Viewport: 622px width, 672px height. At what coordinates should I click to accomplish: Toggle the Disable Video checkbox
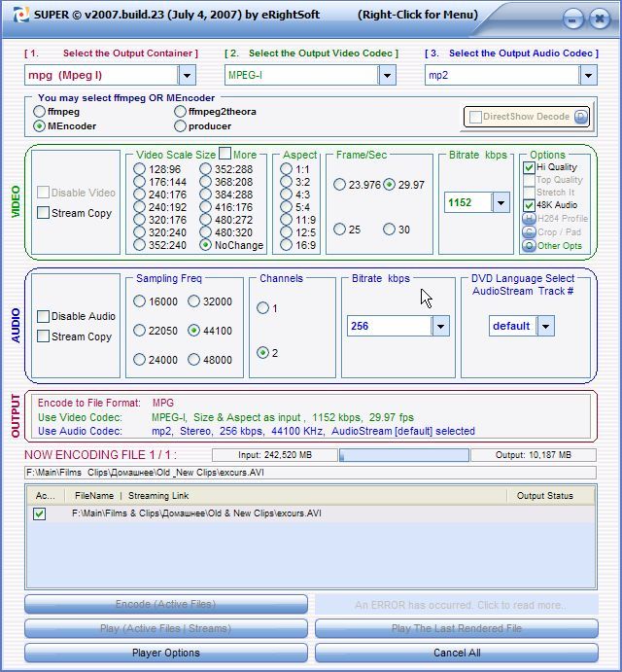(x=43, y=192)
